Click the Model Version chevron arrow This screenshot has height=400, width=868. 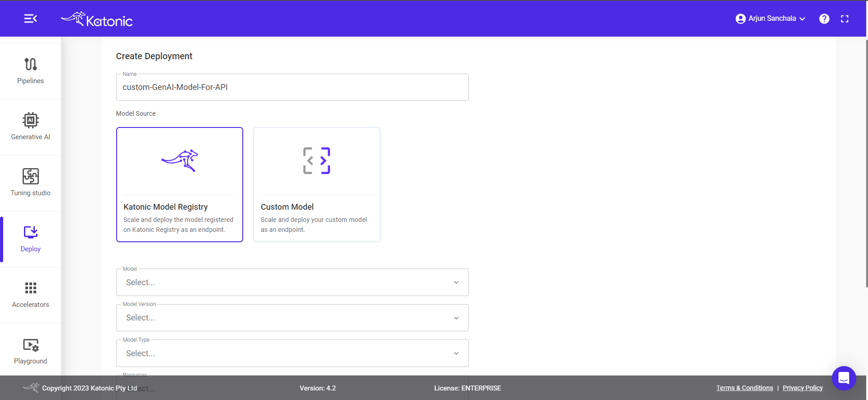click(x=456, y=318)
